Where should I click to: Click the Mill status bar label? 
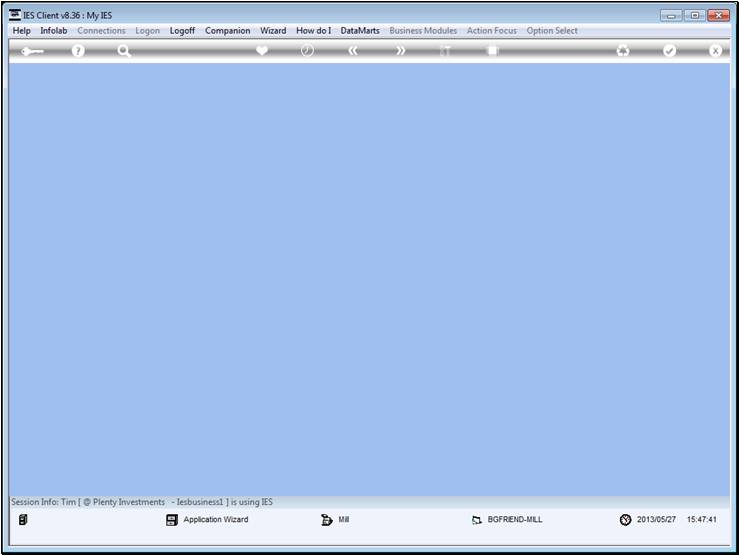(344, 520)
